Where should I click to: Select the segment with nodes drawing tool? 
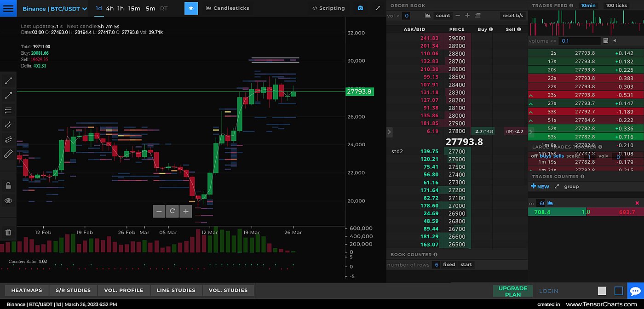coord(8,125)
